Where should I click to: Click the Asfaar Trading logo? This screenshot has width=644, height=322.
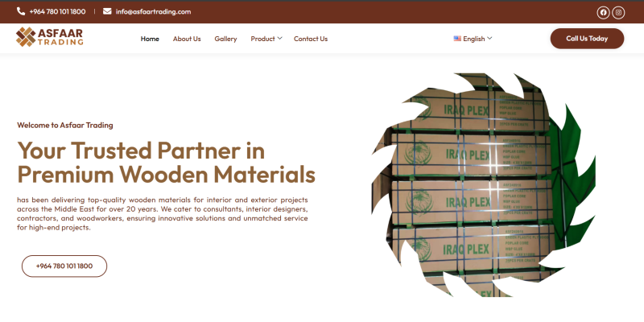tap(49, 37)
